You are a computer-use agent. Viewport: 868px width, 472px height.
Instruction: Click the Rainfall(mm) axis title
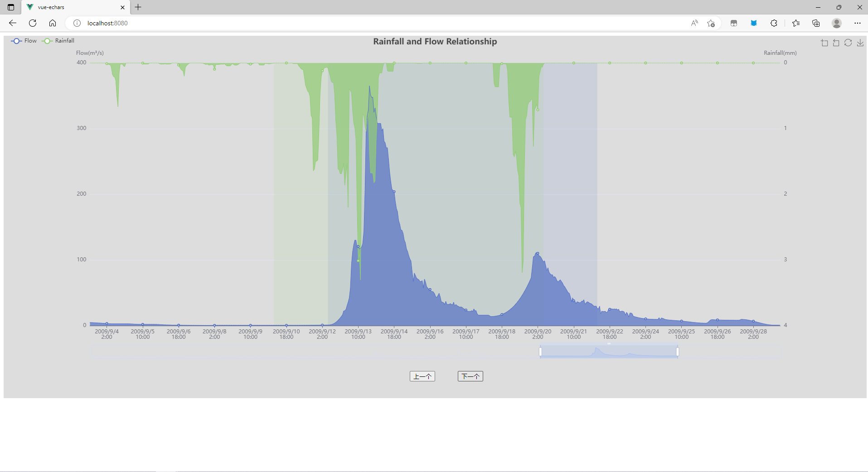(x=780, y=53)
